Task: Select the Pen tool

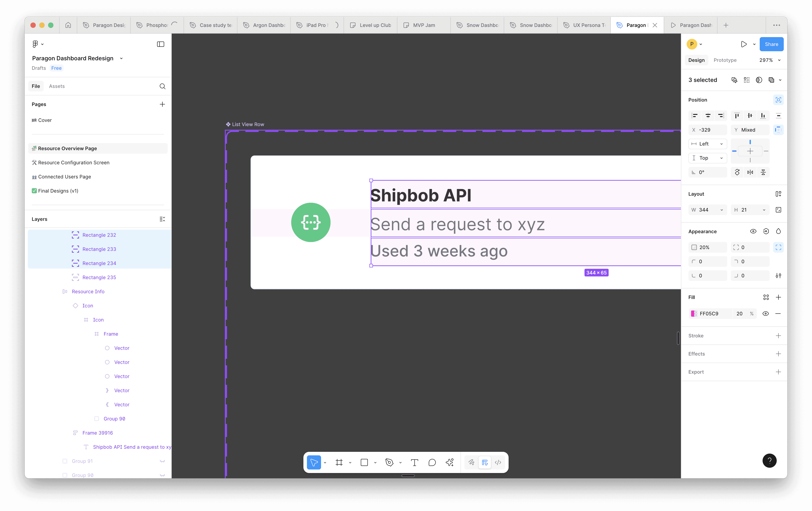Action: coord(389,462)
